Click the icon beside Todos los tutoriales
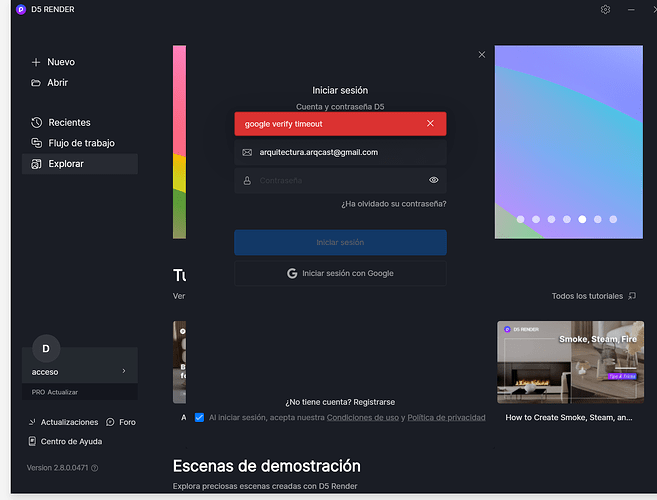657x500 pixels. (x=632, y=296)
